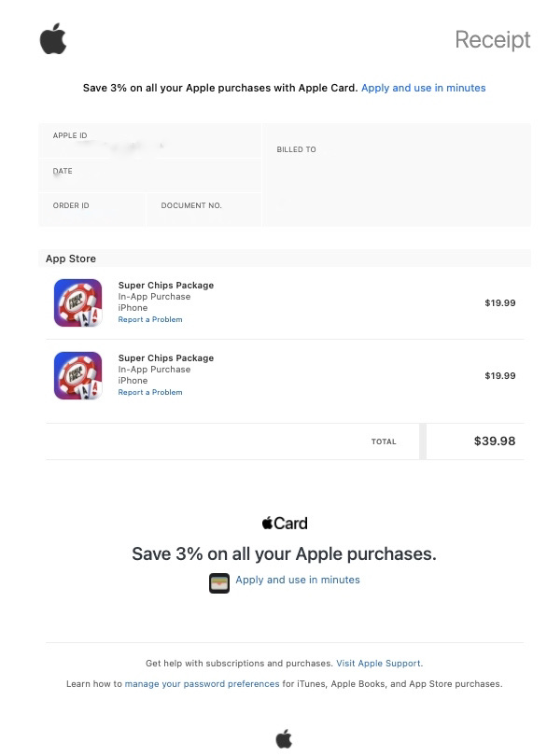Open Apply and use in minutes under Apple Card
Screen dimensions: 547x756
pos(298,580)
